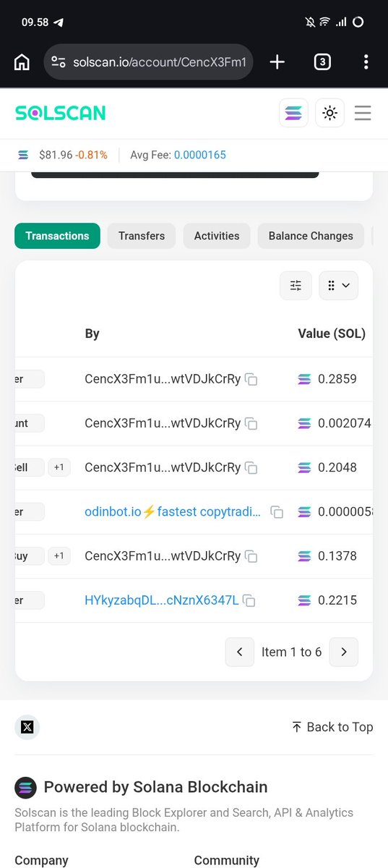Click SOL icon in the 0.2859 row
This screenshot has height=868, width=388.
click(305, 378)
